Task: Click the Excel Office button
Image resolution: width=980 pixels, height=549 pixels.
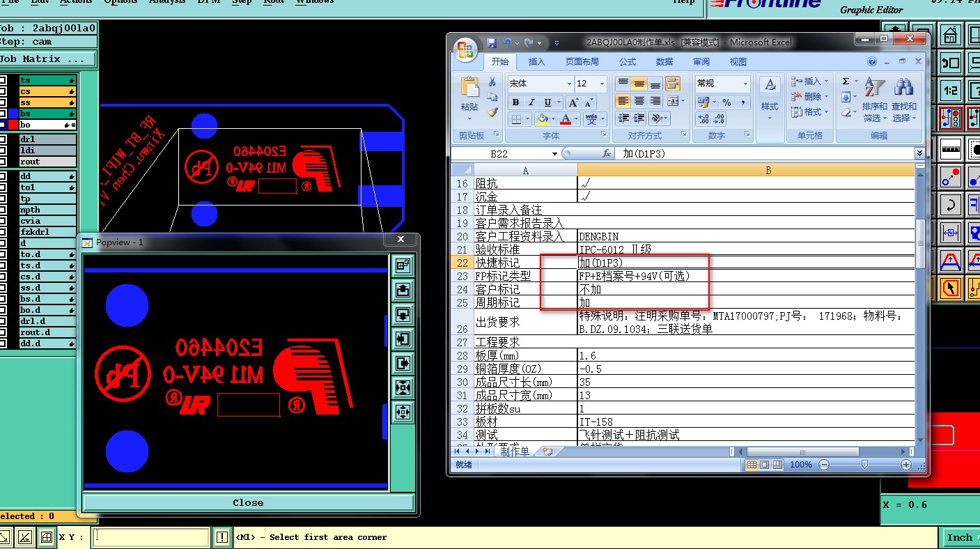Action: 465,49
